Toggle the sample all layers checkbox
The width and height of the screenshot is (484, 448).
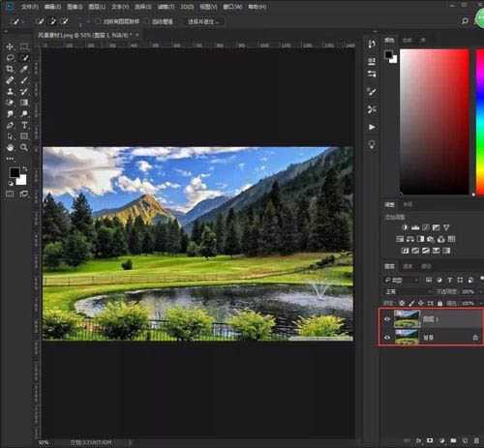99,21
